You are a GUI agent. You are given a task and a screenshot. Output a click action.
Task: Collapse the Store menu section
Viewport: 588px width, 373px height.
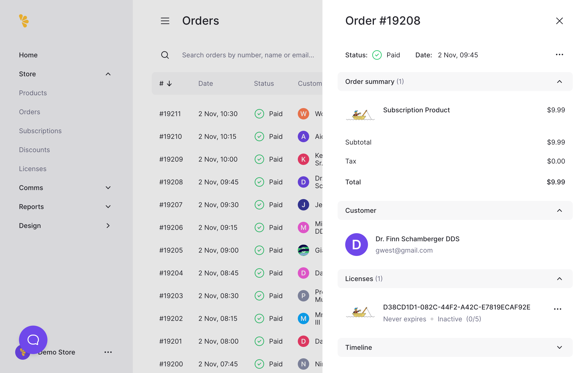tap(108, 74)
